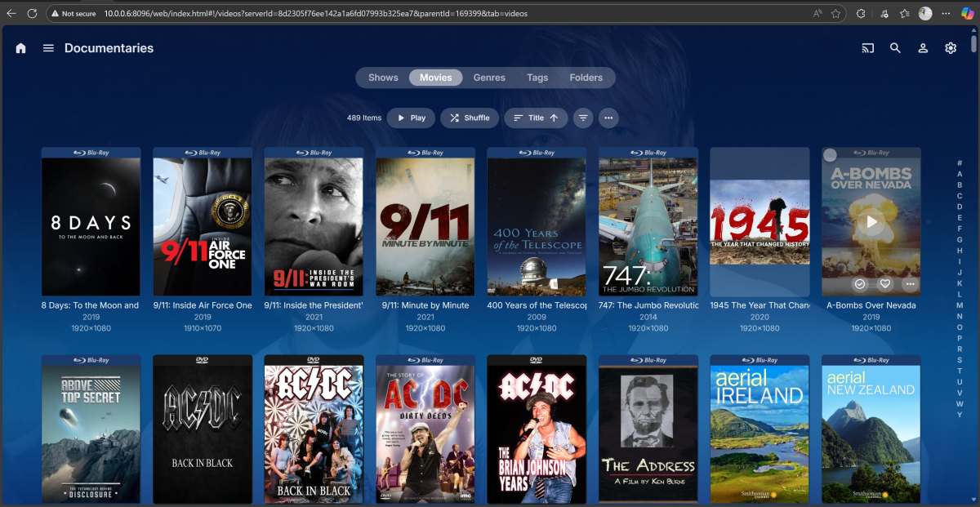Image resolution: width=980 pixels, height=507 pixels.
Task: Click the Play button
Action: [x=411, y=118]
